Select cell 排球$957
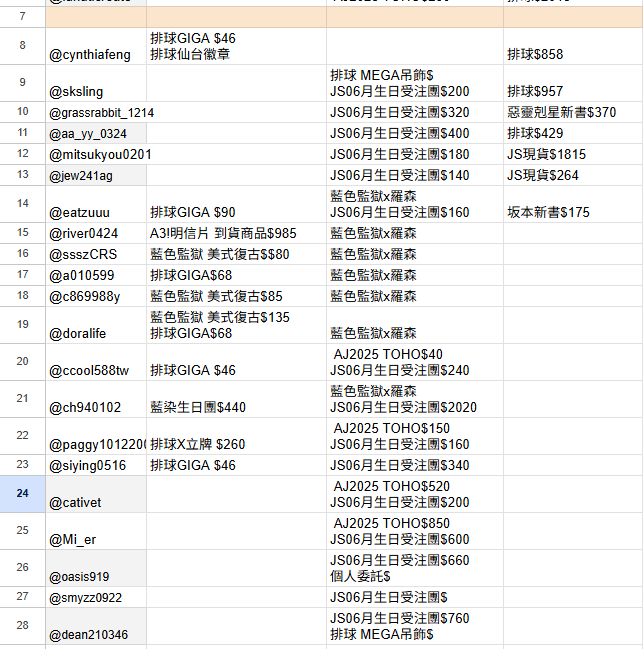Viewport: 643px width, 649px height. click(x=573, y=83)
